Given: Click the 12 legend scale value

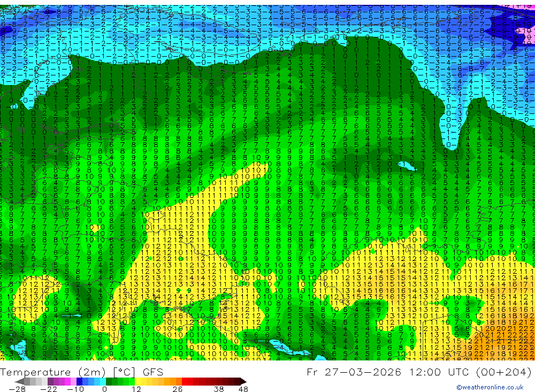Looking at the screenshot, I should point(136,389).
